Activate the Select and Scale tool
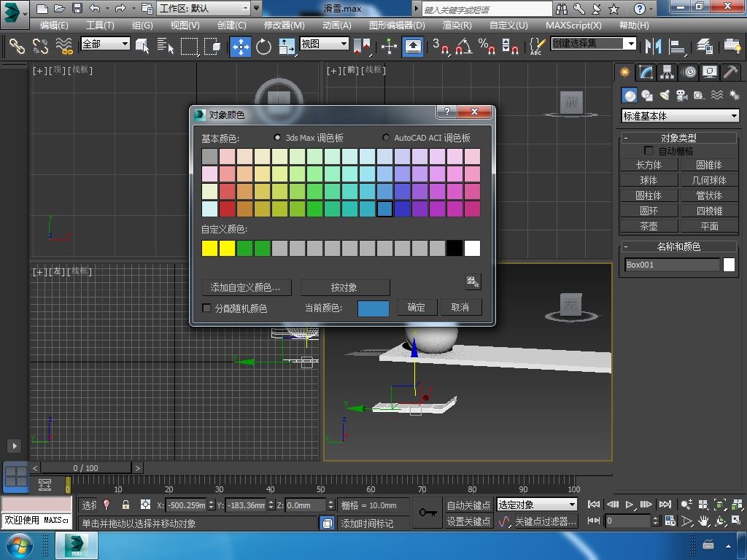Image resolution: width=747 pixels, height=560 pixels. (x=287, y=47)
